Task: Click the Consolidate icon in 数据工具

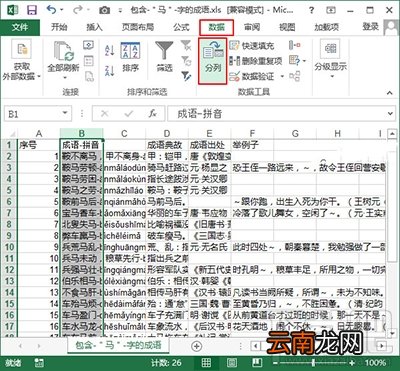Action: point(295,45)
